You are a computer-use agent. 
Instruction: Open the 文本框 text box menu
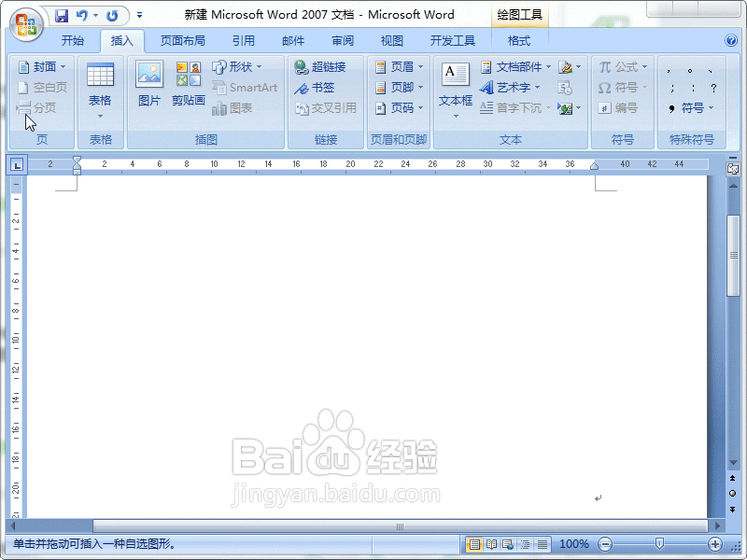(456, 91)
